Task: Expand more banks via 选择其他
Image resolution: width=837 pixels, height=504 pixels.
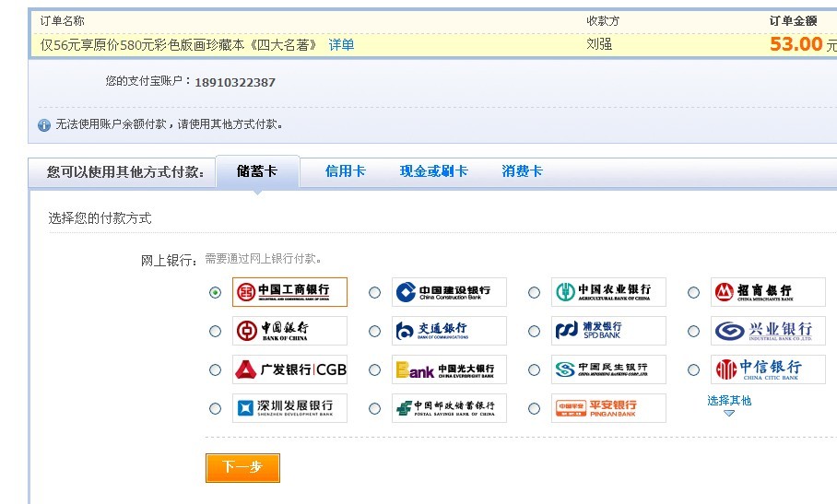Action: (x=729, y=401)
